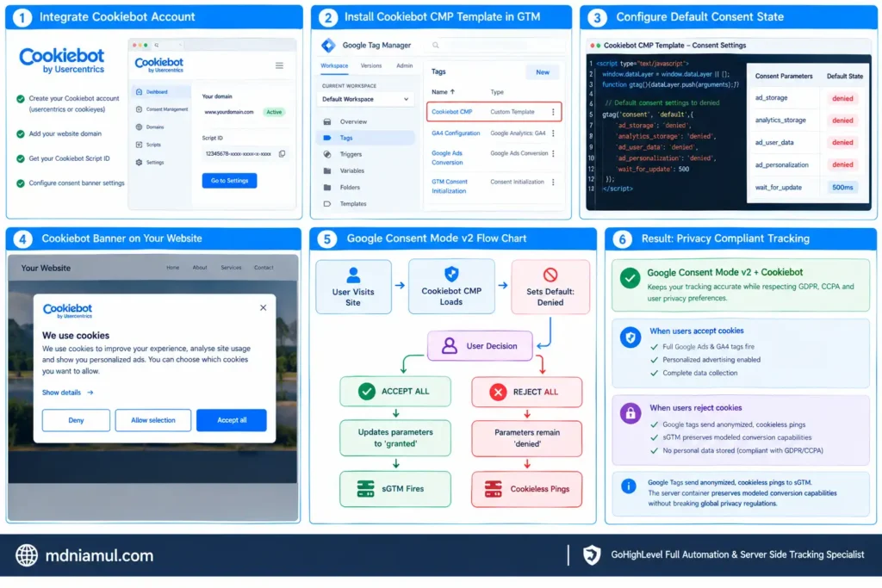
Task: Switch to the Admin tab in GTM
Action: (x=405, y=65)
